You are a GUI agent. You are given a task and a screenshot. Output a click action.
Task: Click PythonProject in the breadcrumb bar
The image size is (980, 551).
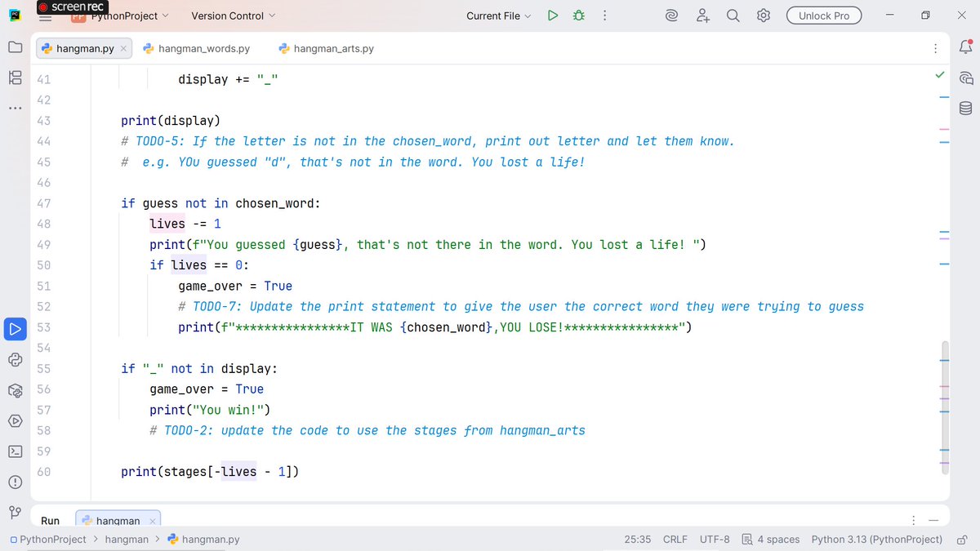(x=48, y=540)
